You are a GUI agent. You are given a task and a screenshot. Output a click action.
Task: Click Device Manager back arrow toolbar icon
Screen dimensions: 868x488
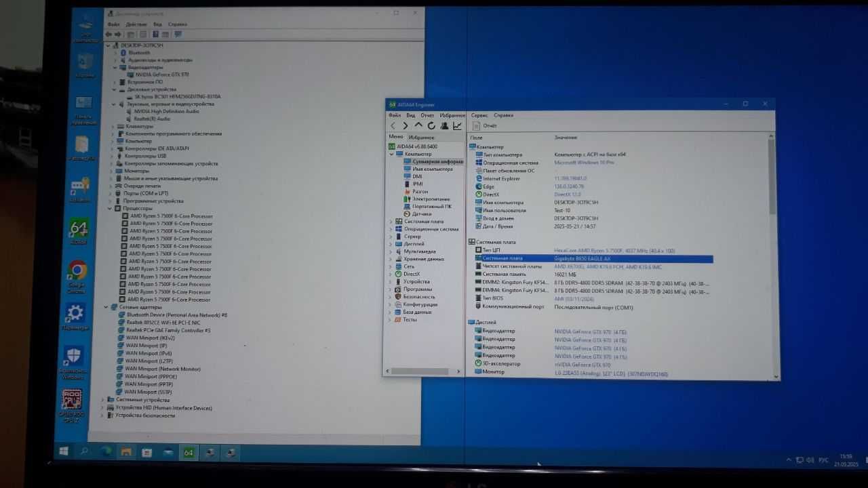pos(108,34)
